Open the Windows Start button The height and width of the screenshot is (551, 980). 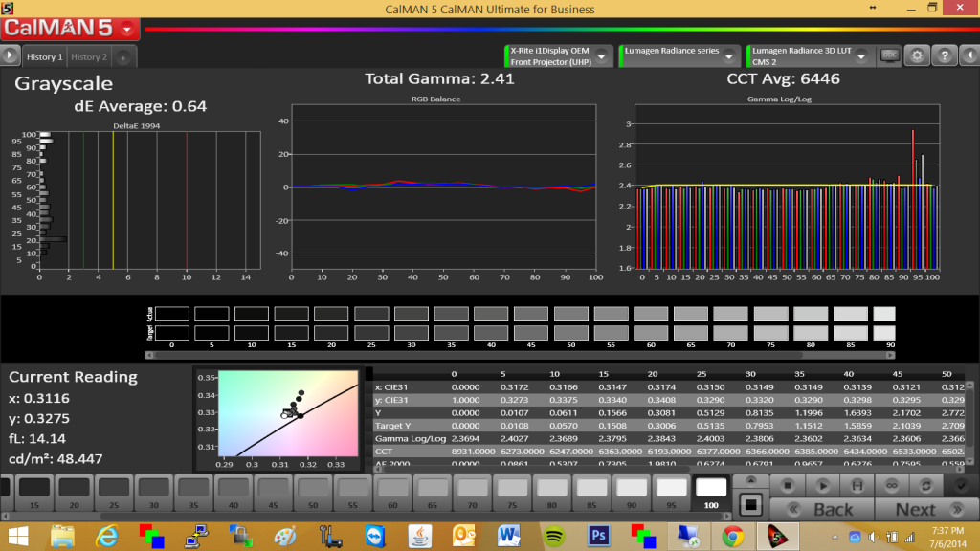coord(18,536)
